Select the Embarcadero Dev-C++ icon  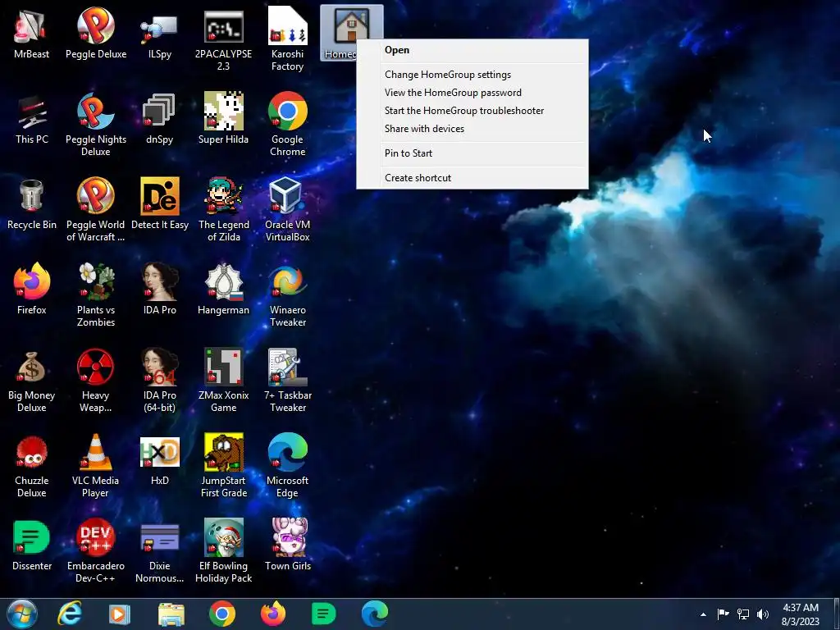click(x=96, y=552)
